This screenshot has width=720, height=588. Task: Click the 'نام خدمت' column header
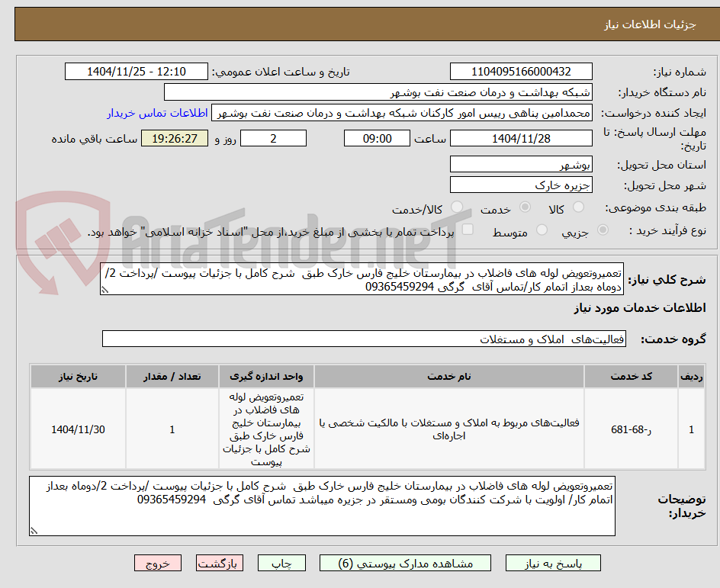[449, 377]
